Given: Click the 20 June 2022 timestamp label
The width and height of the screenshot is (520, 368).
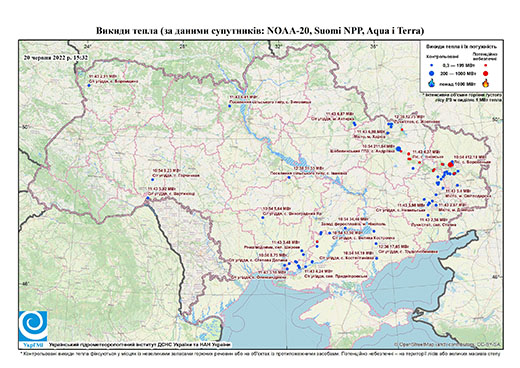Looking at the screenshot, I should tap(56, 57).
